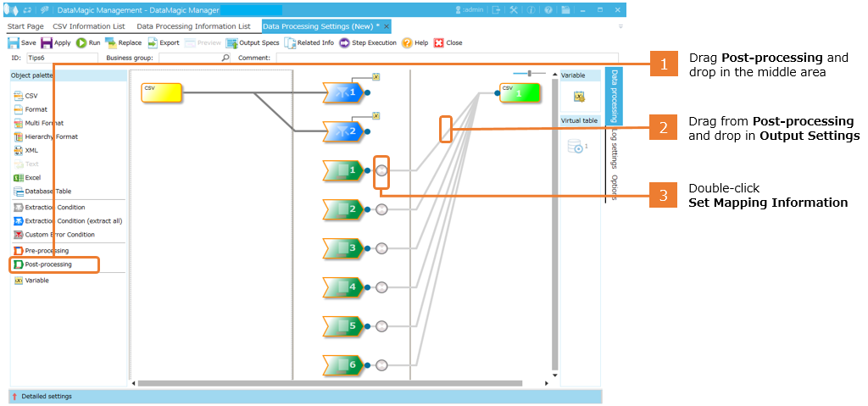Switch to CSV Information List tab
The image size is (868, 406).
click(x=88, y=26)
